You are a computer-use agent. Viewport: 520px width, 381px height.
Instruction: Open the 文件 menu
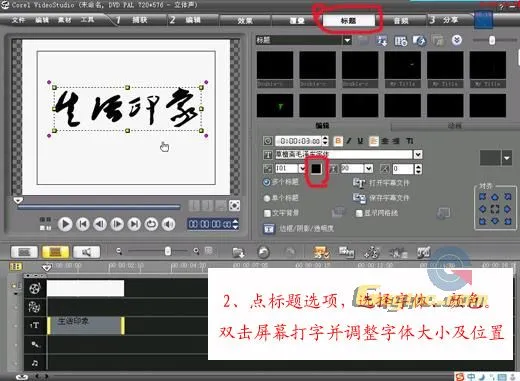(18, 20)
